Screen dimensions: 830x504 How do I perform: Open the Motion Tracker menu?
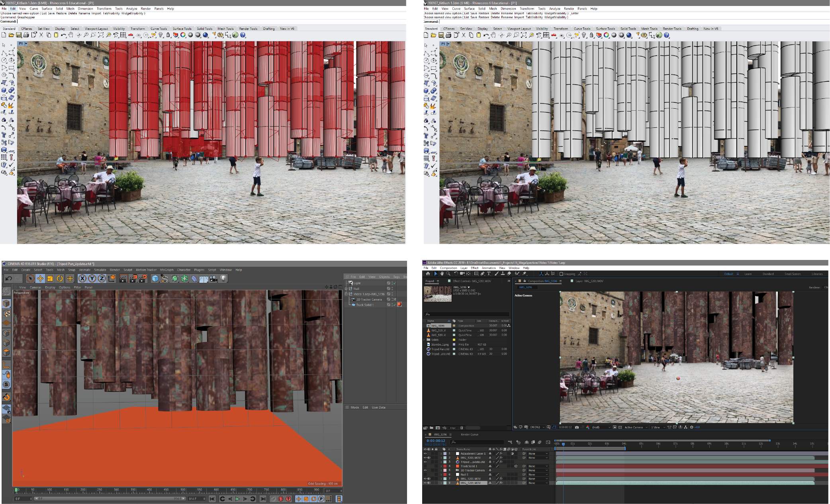(146, 270)
